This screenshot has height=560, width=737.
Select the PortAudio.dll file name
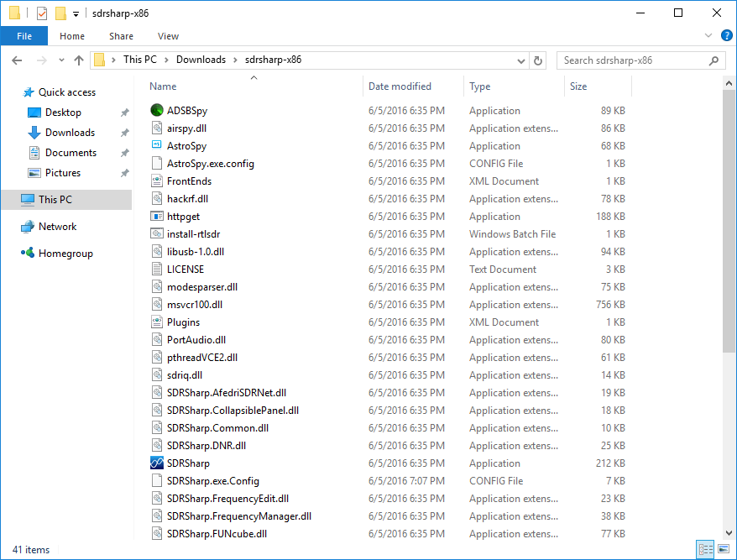196,340
